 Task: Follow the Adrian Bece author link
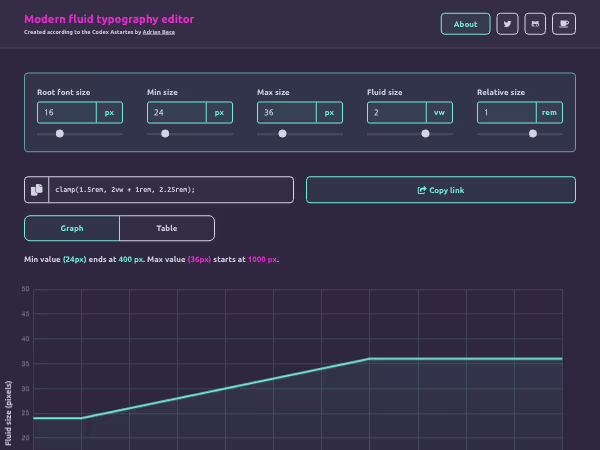158,32
